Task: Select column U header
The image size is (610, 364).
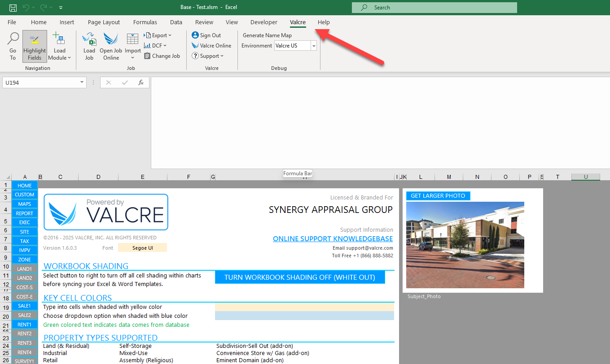Action: pos(586,177)
